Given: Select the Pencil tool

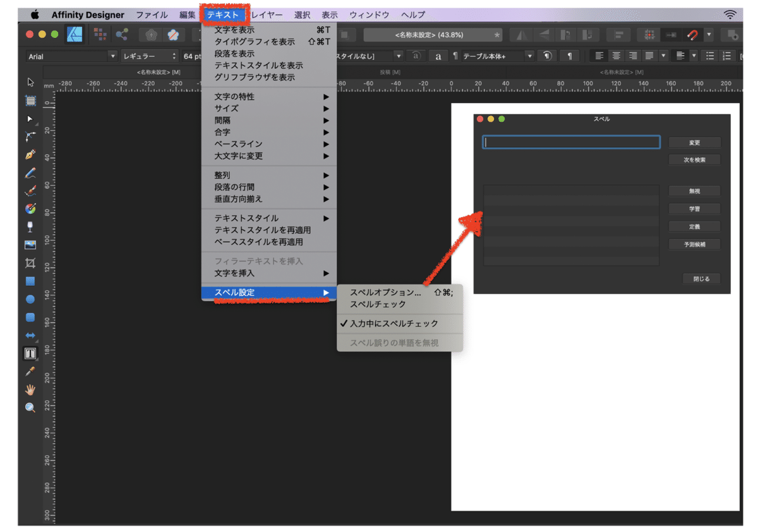Looking at the screenshot, I should (x=30, y=172).
